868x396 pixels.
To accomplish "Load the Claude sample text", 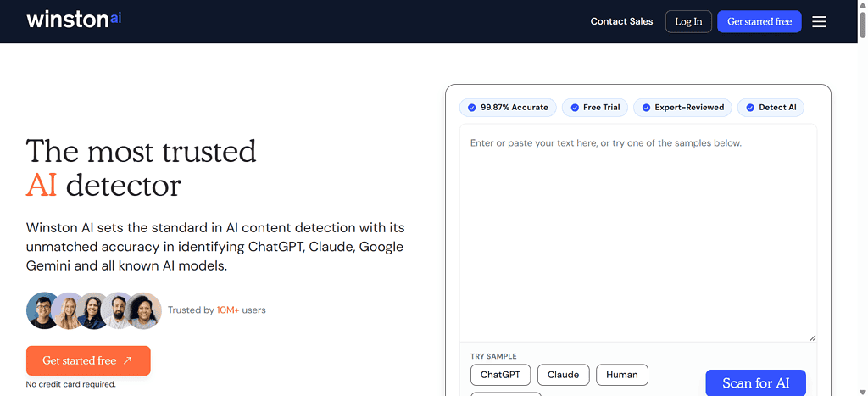I will (x=564, y=375).
